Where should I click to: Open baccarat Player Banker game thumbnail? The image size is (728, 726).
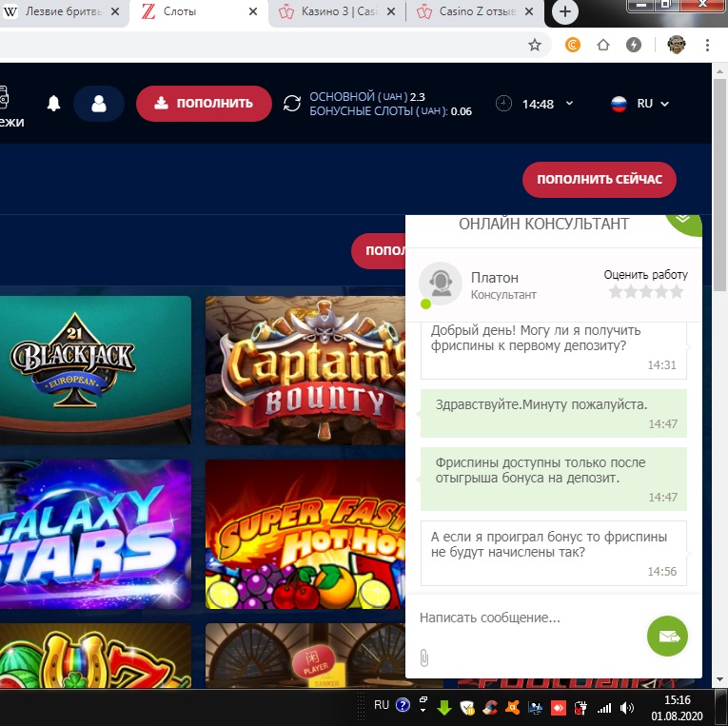pos(305,656)
